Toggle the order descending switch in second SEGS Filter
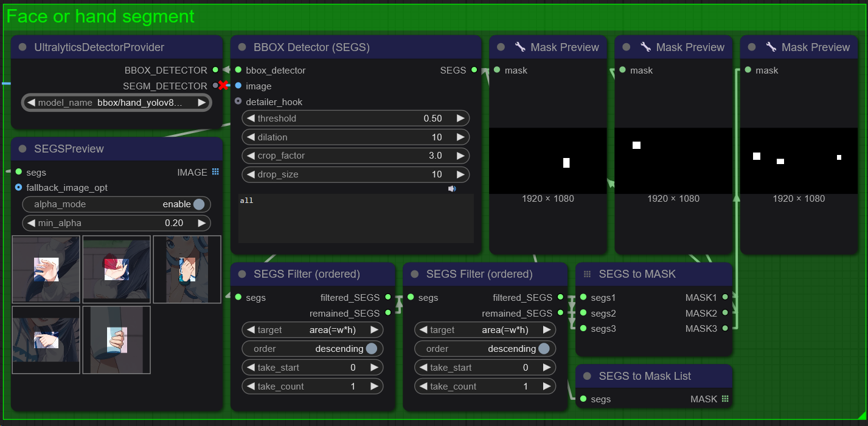 [x=544, y=349]
